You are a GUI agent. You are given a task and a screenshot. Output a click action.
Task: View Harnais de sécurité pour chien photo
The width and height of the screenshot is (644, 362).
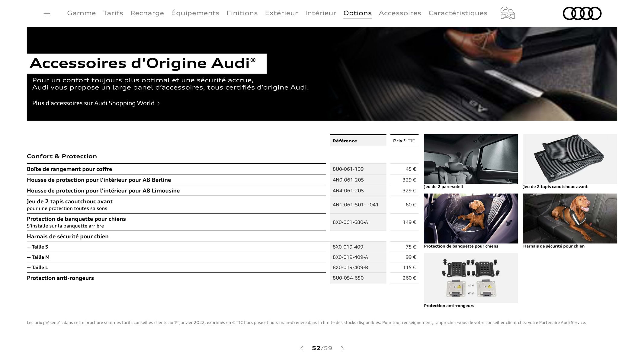click(570, 218)
